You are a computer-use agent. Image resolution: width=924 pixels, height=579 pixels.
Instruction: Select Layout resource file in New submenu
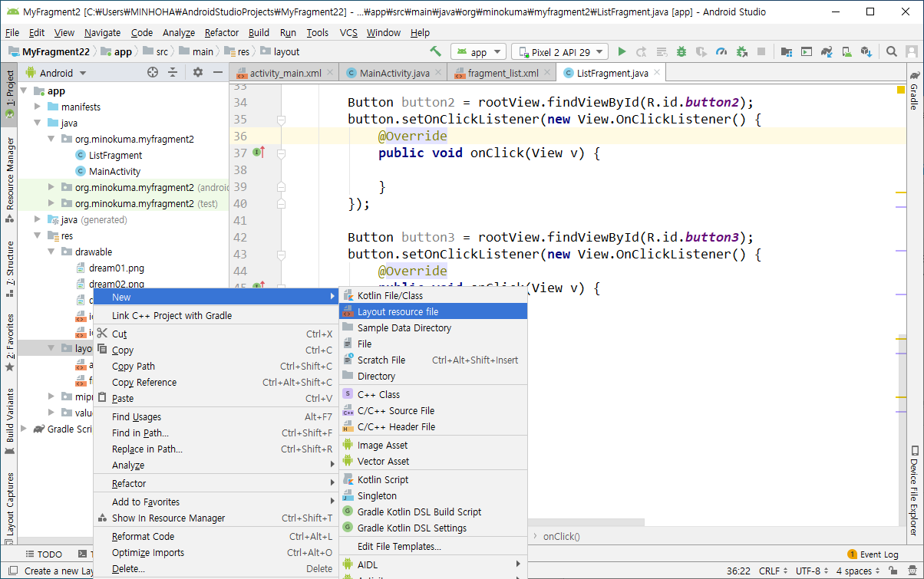pyautogui.click(x=433, y=311)
